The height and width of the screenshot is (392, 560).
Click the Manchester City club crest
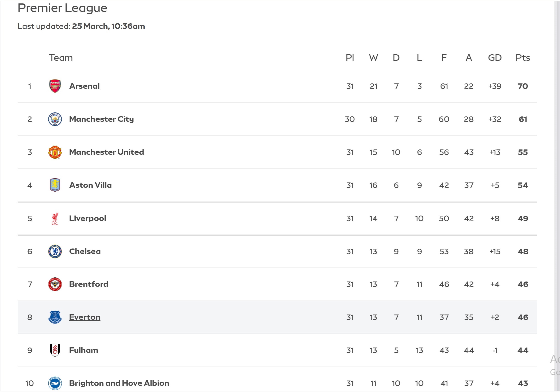click(x=55, y=119)
